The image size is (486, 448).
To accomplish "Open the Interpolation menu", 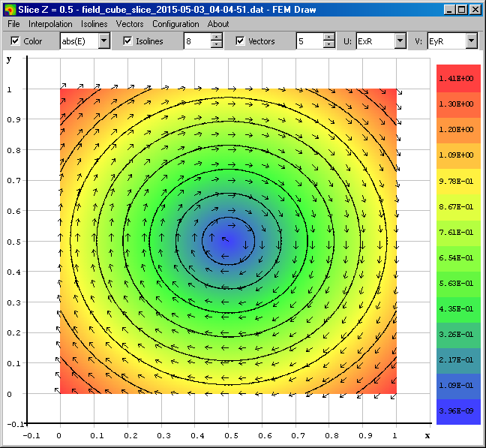I will tap(50, 24).
